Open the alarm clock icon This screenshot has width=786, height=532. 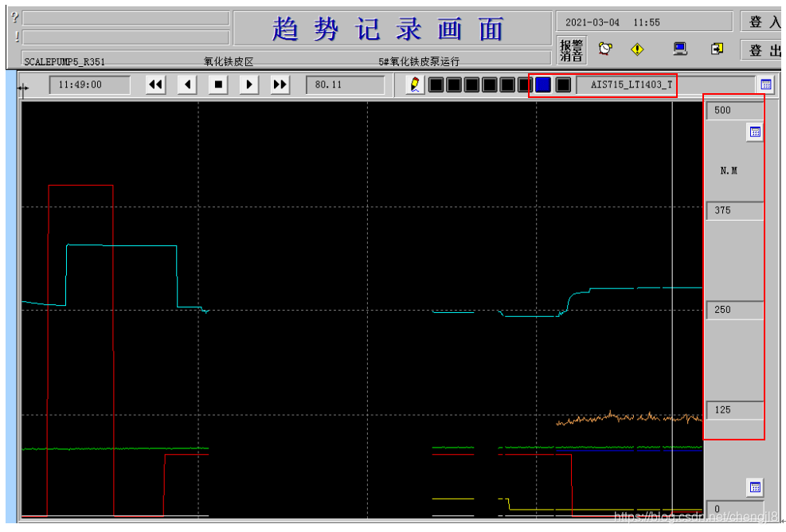(x=605, y=49)
